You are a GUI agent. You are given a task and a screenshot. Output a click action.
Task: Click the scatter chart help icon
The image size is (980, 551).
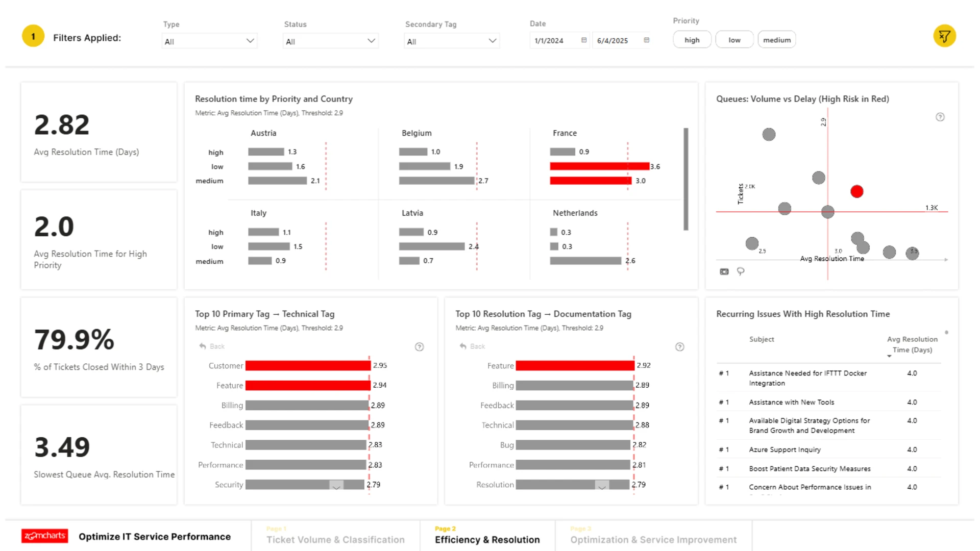pos(940,117)
